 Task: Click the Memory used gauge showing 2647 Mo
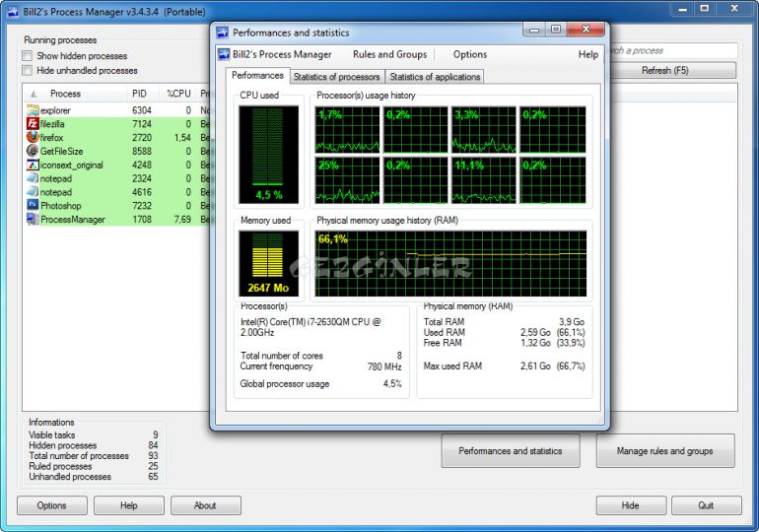pos(269,264)
